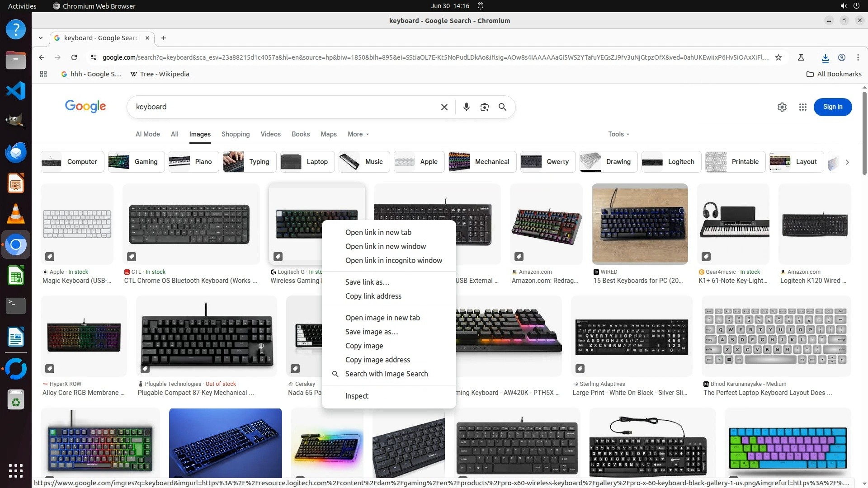868x488 pixels.
Task: Select the Mechanical filter chip
Action: click(481, 162)
